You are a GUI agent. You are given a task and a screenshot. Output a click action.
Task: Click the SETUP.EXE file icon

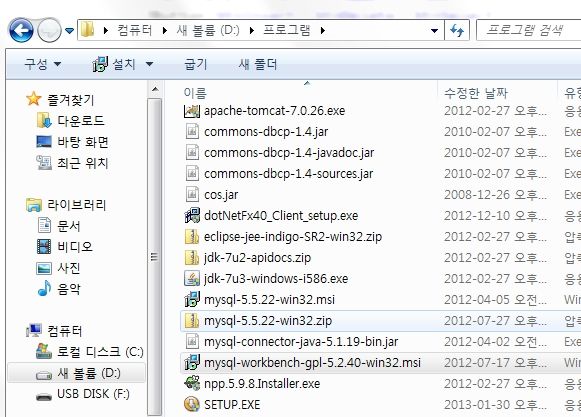(192, 404)
